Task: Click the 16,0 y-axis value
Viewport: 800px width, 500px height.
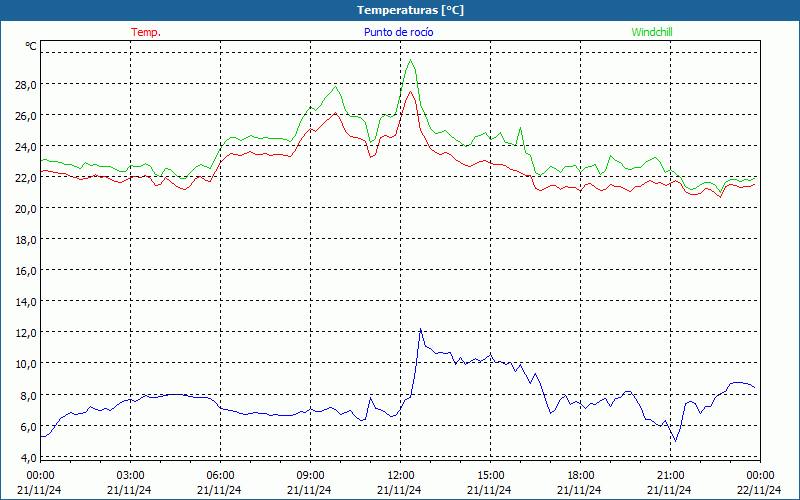Action: [26, 271]
